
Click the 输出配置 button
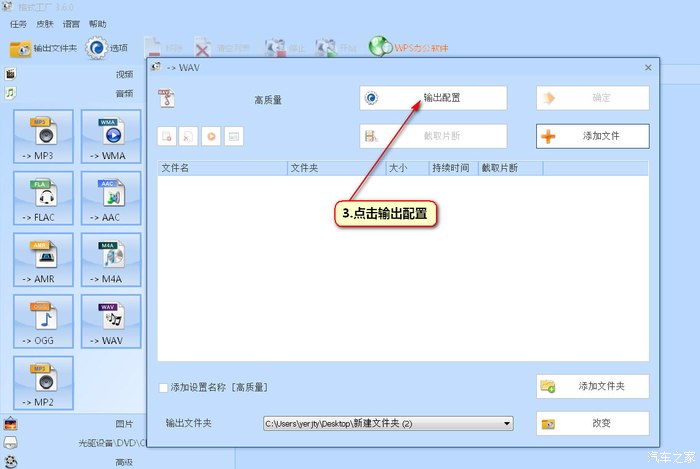tap(433, 98)
